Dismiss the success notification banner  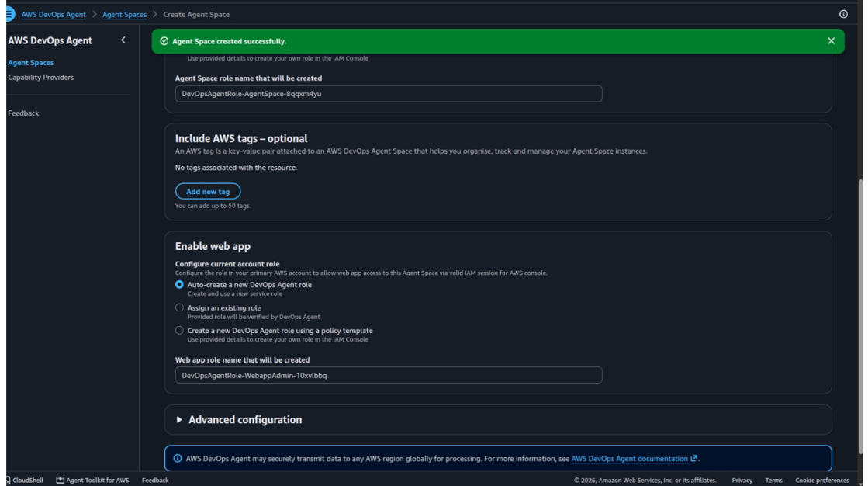831,41
